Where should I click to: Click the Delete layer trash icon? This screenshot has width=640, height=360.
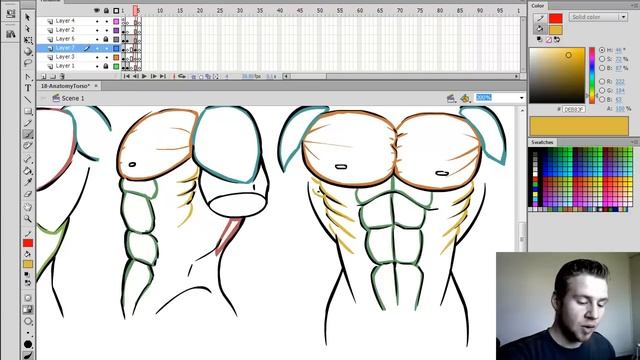click(x=62, y=76)
